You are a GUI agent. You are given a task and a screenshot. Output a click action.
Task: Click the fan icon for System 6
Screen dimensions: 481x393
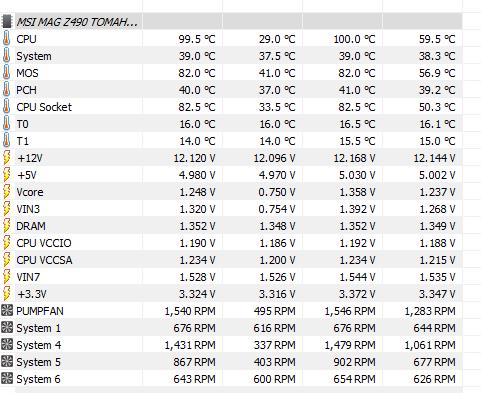7,379
